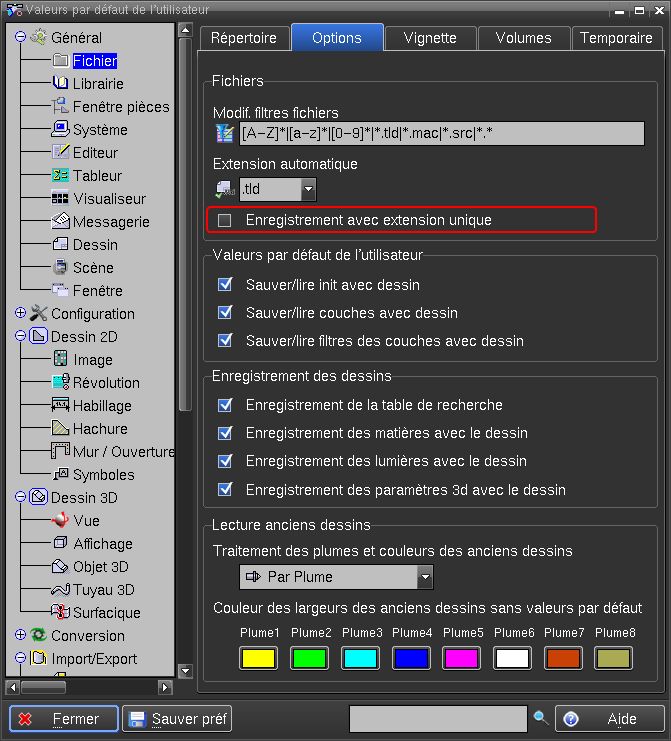Click the Librairie book icon in tree
Screen dimensions: 671x741
pos(60,84)
